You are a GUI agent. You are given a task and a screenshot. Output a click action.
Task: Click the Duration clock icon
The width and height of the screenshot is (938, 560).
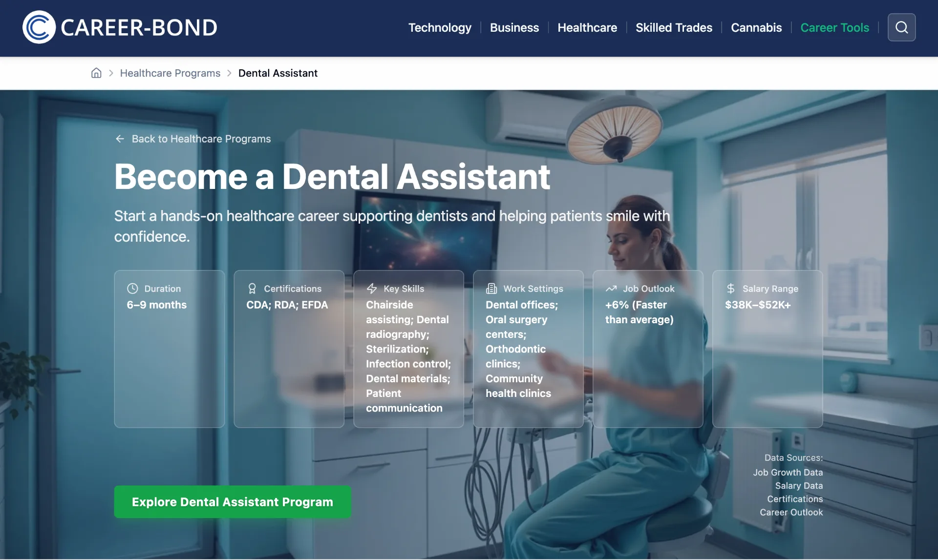(x=132, y=289)
